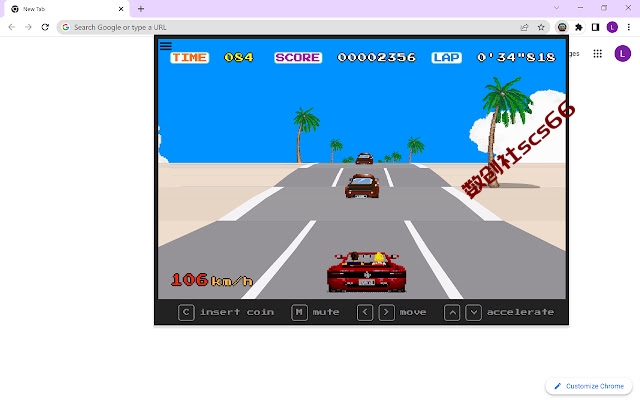640x400 pixels.
Task: Click the insert coin text
Action: point(237,312)
